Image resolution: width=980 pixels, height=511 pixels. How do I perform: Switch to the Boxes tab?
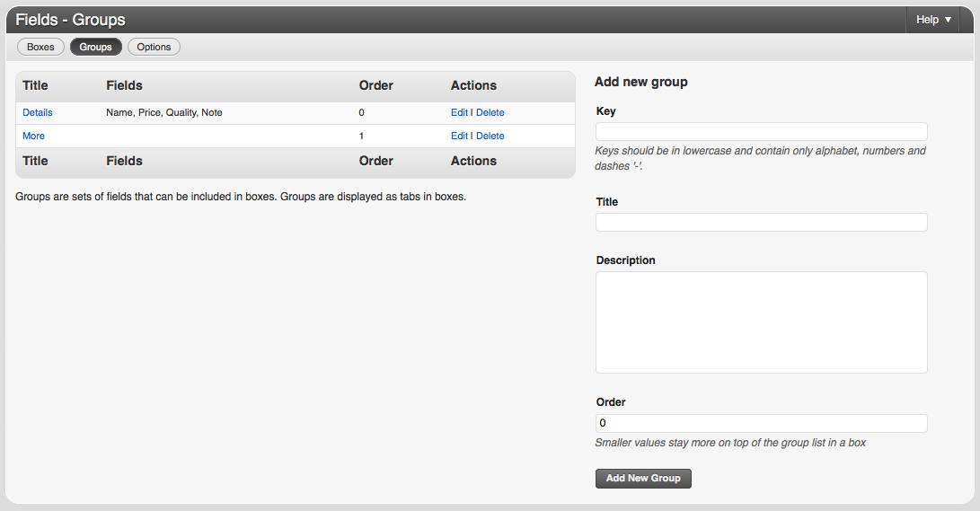(40, 47)
